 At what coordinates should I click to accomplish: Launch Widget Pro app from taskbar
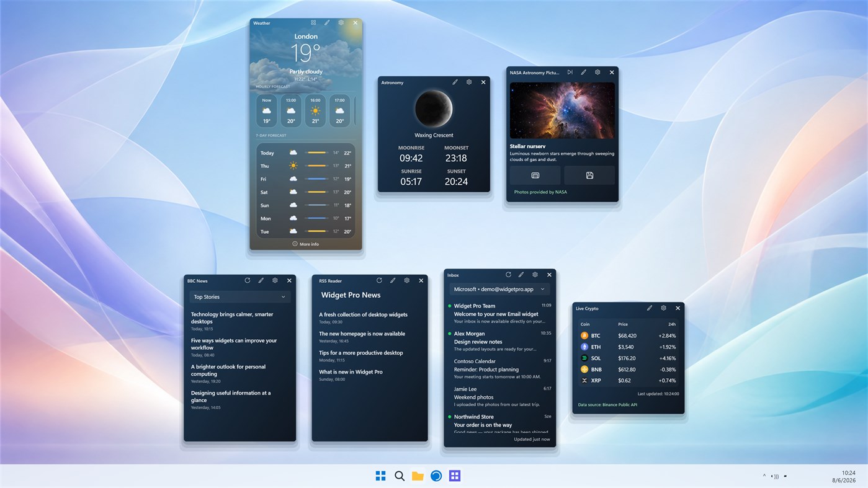[455, 476]
